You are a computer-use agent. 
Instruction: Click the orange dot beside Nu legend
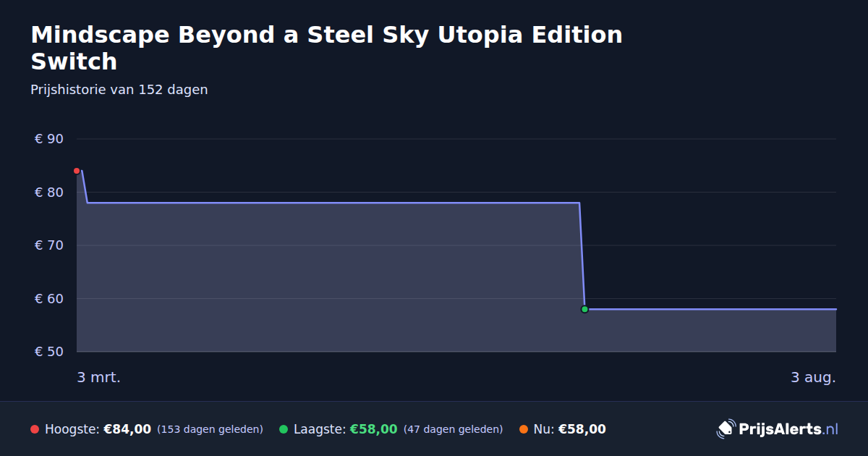524,429
